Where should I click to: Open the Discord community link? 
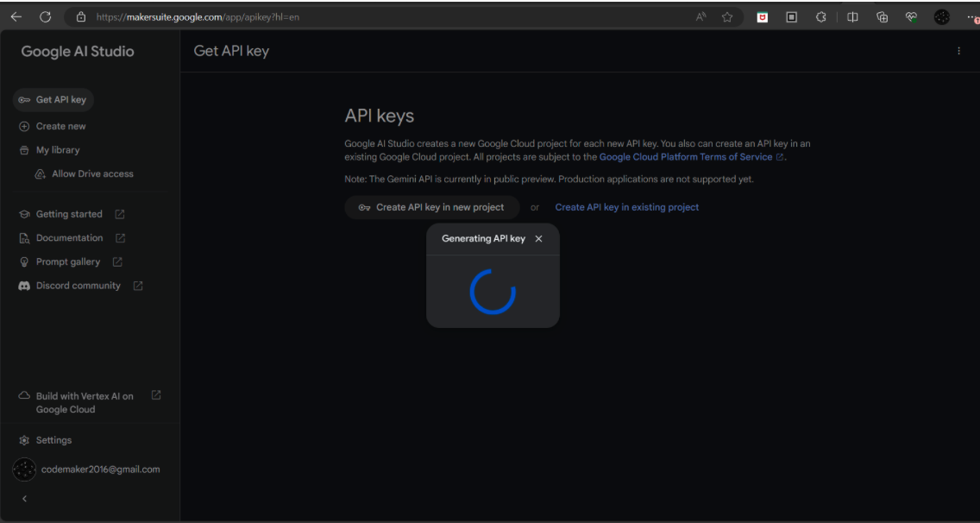pos(80,286)
